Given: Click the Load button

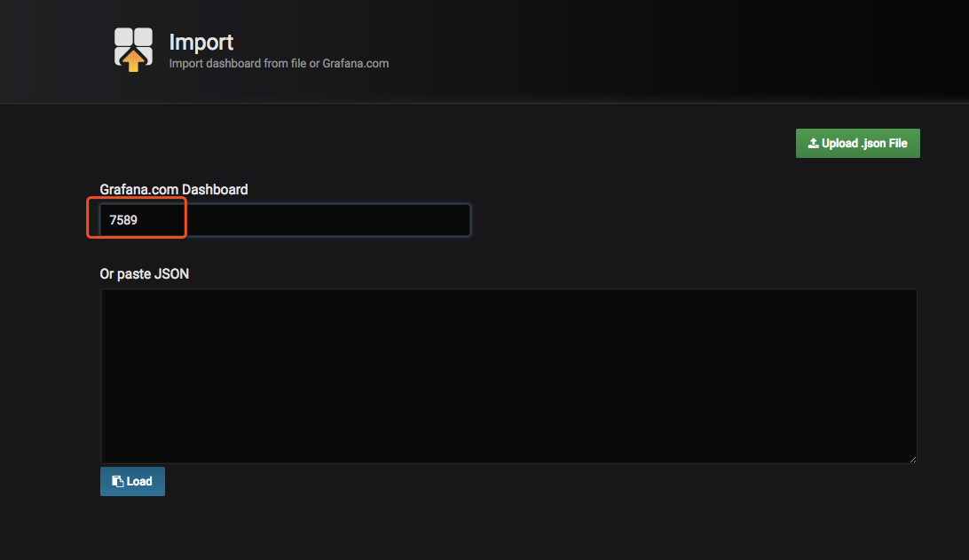Looking at the screenshot, I should (x=132, y=482).
